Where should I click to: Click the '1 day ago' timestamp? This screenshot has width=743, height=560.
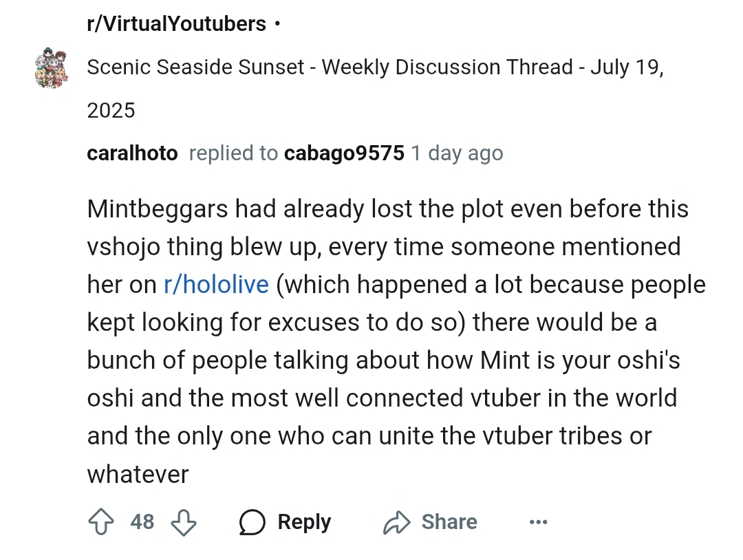click(x=457, y=153)
